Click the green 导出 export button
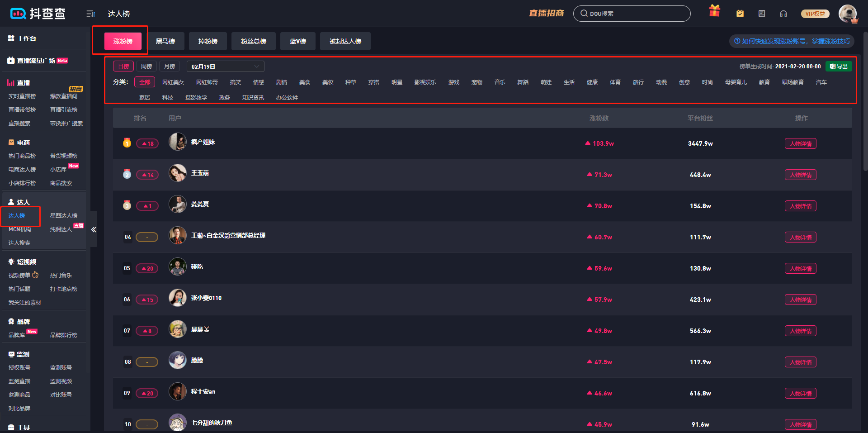 (x=839, y=67)
